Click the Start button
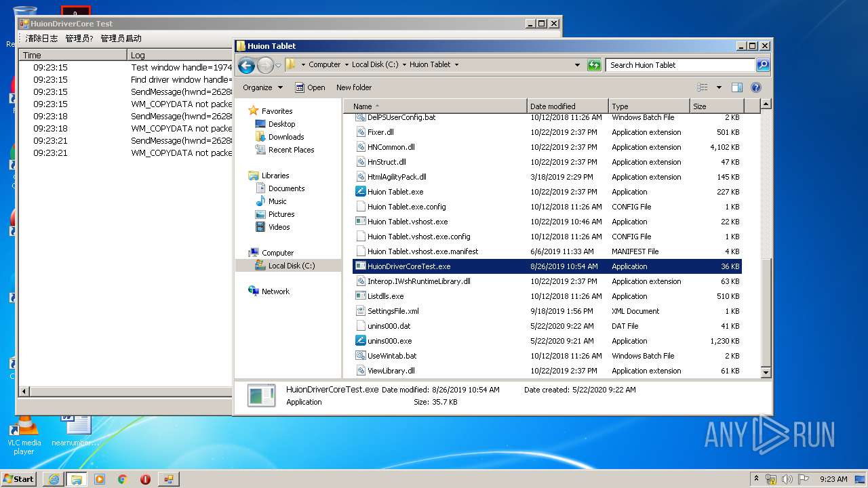Screen dimensions: 868x488 (x=19, y=479)
